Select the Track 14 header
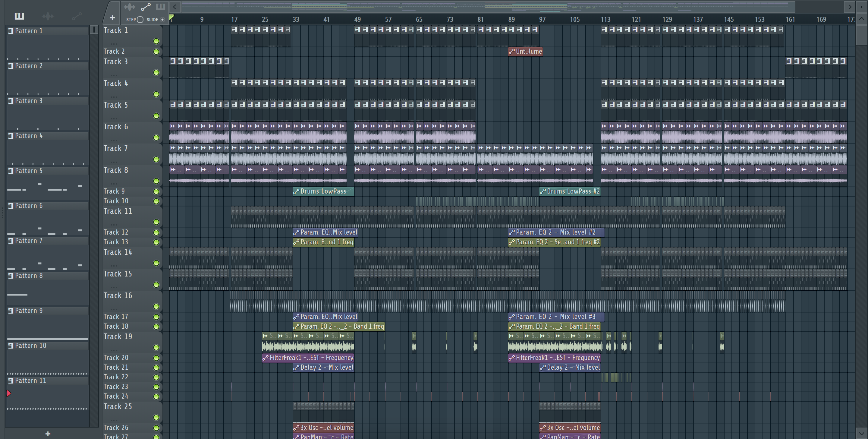Image resolution: width=868 pixels, height=439 pixels. pyautogui.click(x=132, y=257)
